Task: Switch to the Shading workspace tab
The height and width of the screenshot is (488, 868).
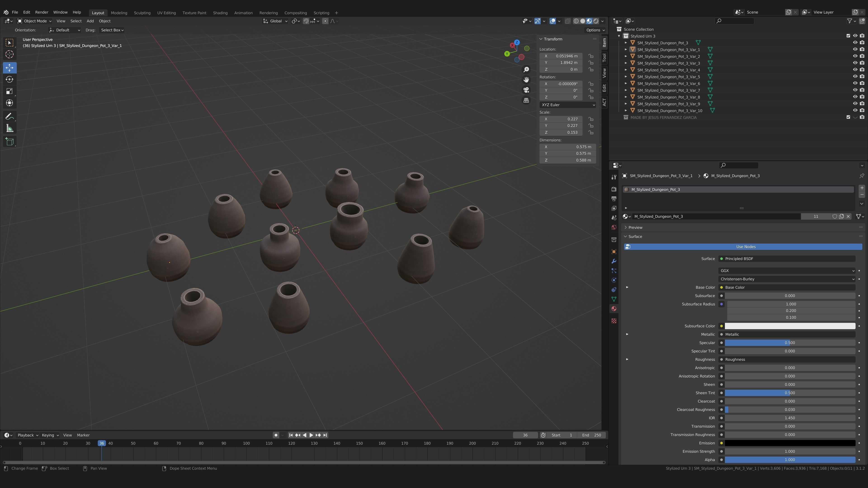Action: 220,13
